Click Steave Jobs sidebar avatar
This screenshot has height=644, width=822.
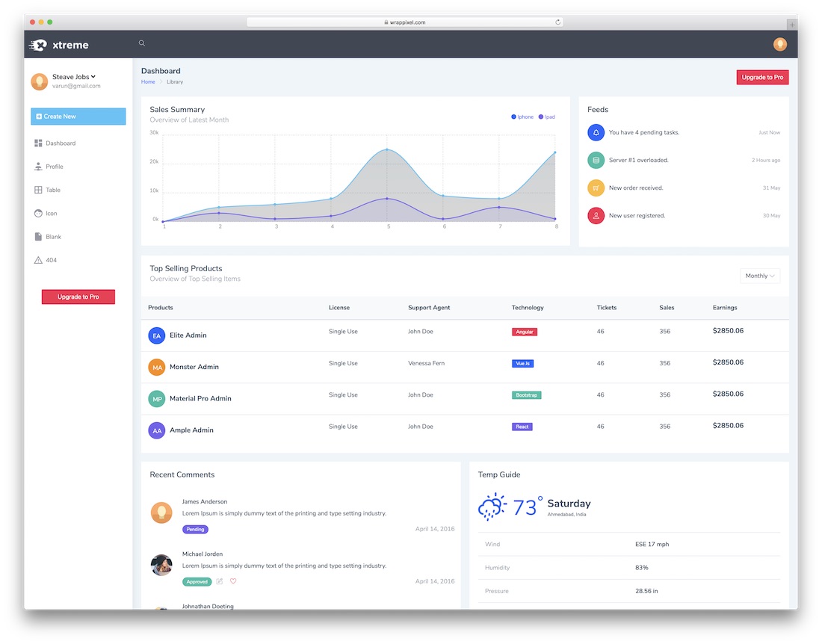click(x=40, y=81)
